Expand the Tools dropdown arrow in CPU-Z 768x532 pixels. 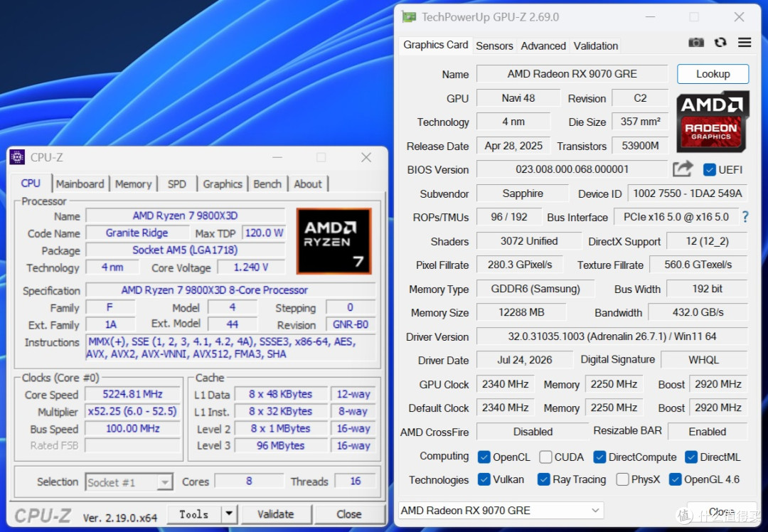click(229, 514)
